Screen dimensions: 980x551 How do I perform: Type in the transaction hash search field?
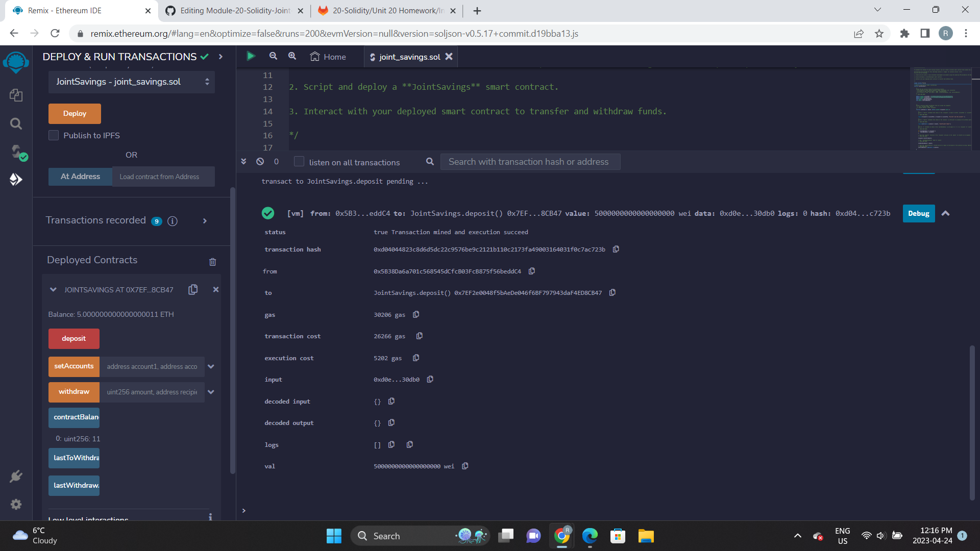530,162
